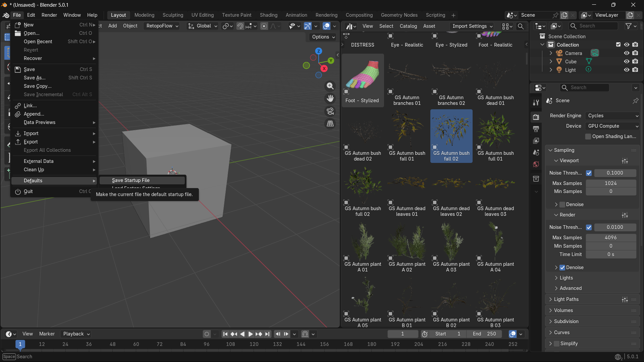Click the Add new workspace plus icon
The image size is (644, 362).
(453, 15)
